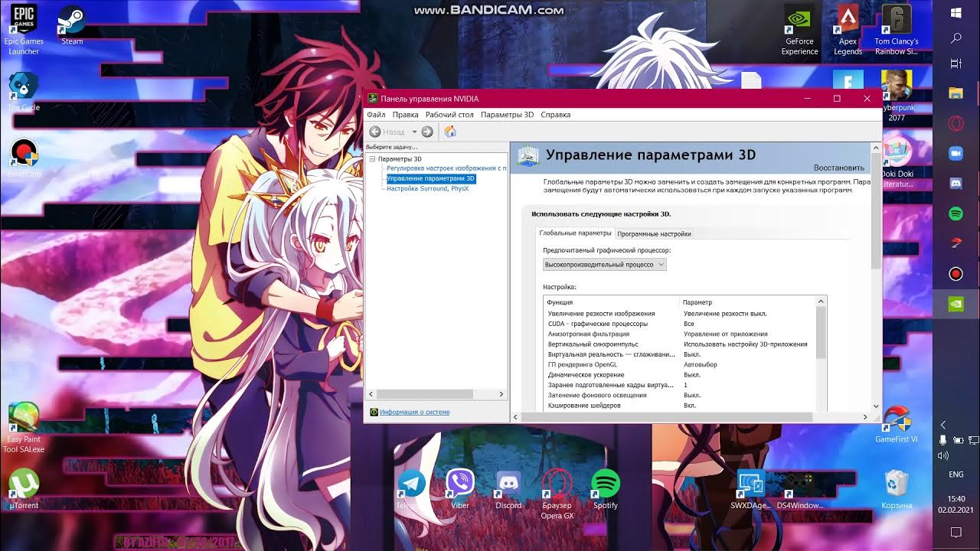The image size is (980, 551).
Task: Click the NVIDIA home icon in toolbar
Action: [450, 132]
